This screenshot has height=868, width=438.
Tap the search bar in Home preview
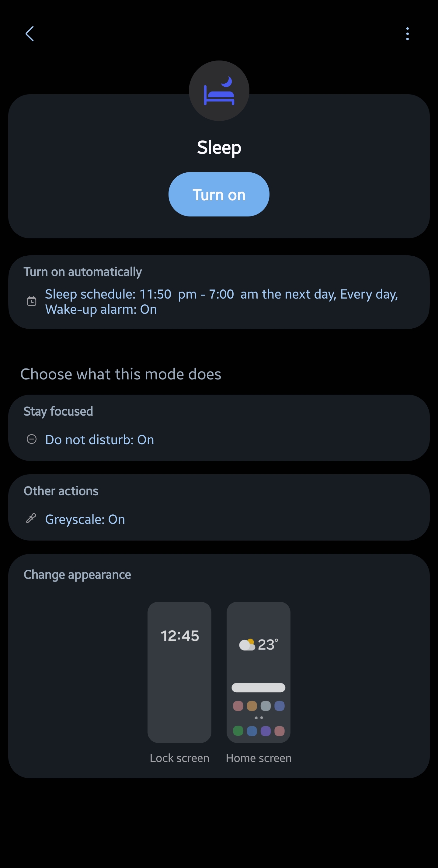click(258, 687)
